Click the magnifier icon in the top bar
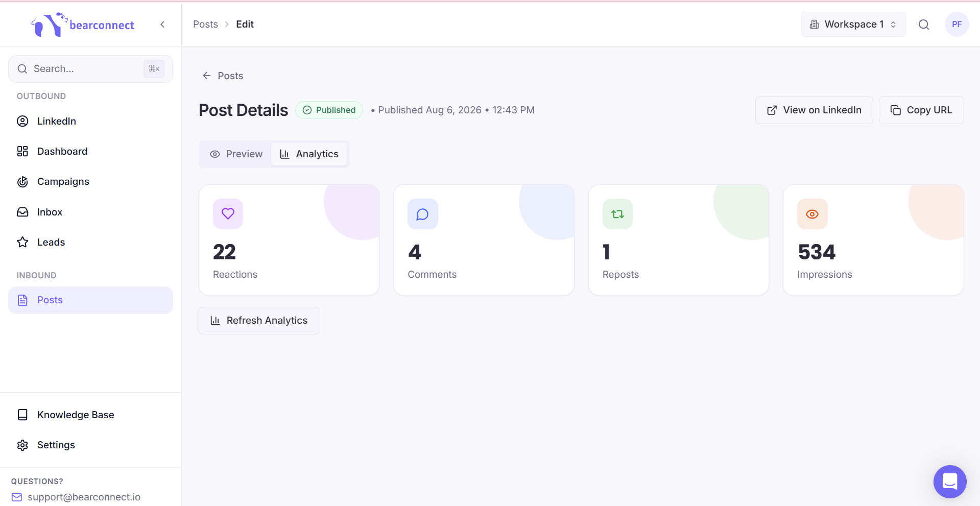This screenshot has height=506, width=980. [x=924, y=25]
